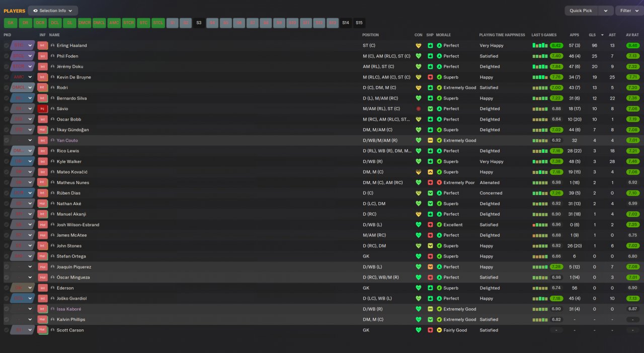Click the eye icon in Selection Info

[x=35, y=11]
